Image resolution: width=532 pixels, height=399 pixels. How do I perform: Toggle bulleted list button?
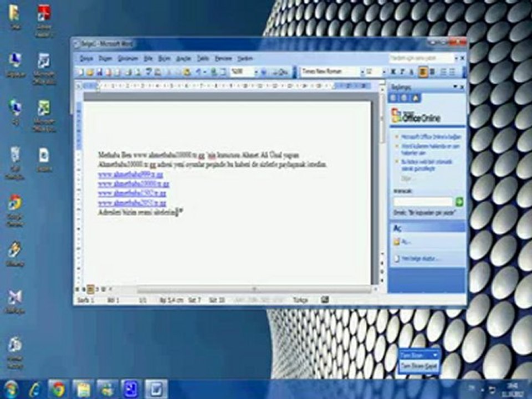452,72
